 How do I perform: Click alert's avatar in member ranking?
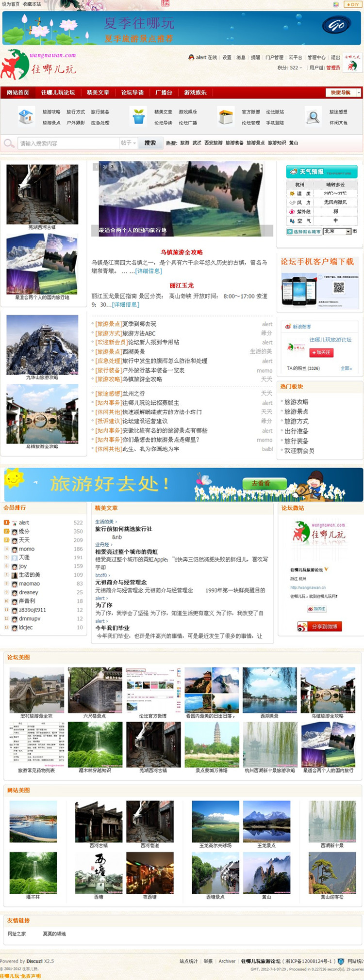coord(15,523)
